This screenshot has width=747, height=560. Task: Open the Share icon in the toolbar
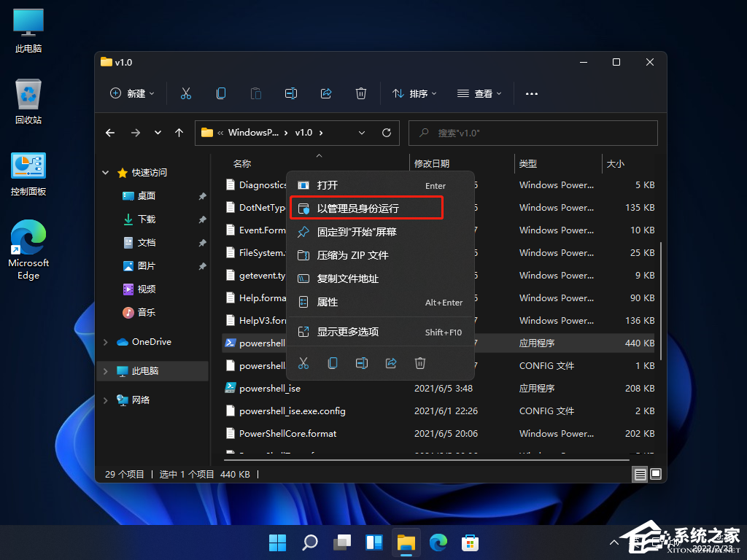[x=326, y=93]
